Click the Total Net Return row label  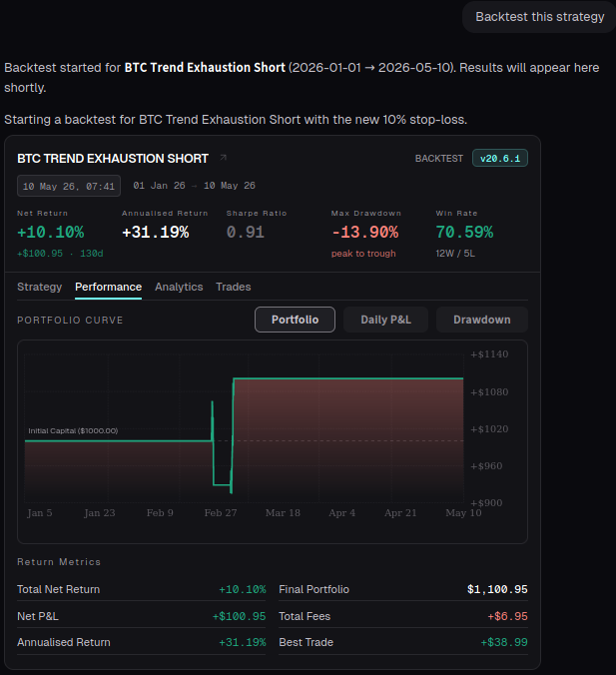tap(59, 589)
